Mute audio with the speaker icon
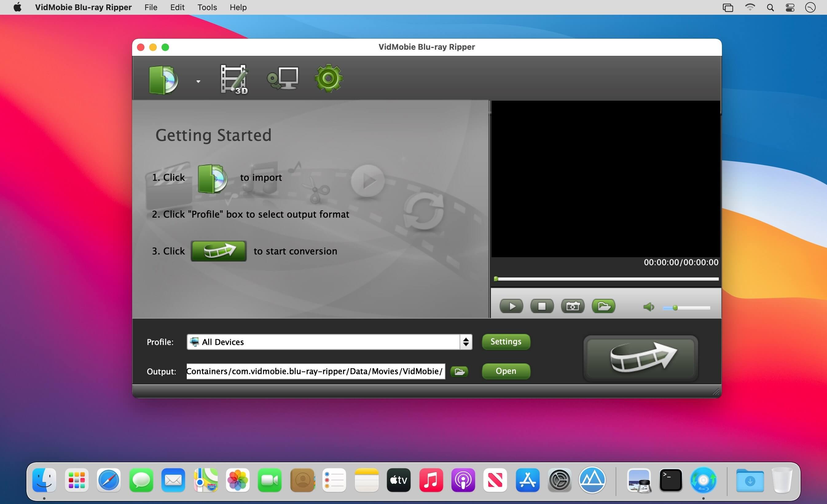The image size is (827, 504). 648,307
